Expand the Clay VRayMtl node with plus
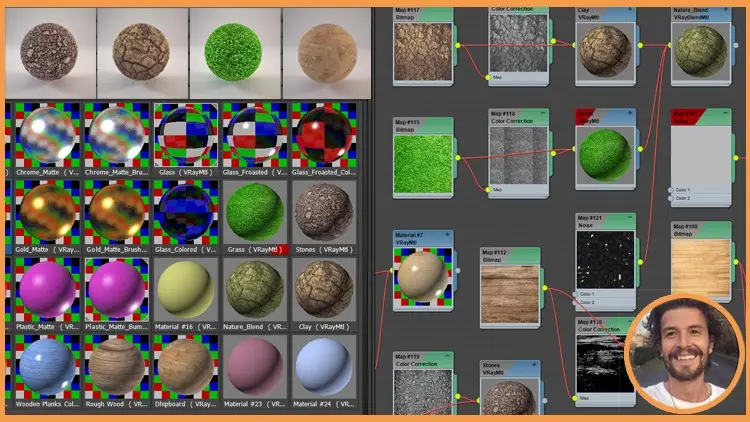750x422 pixels. coord(629,10)
